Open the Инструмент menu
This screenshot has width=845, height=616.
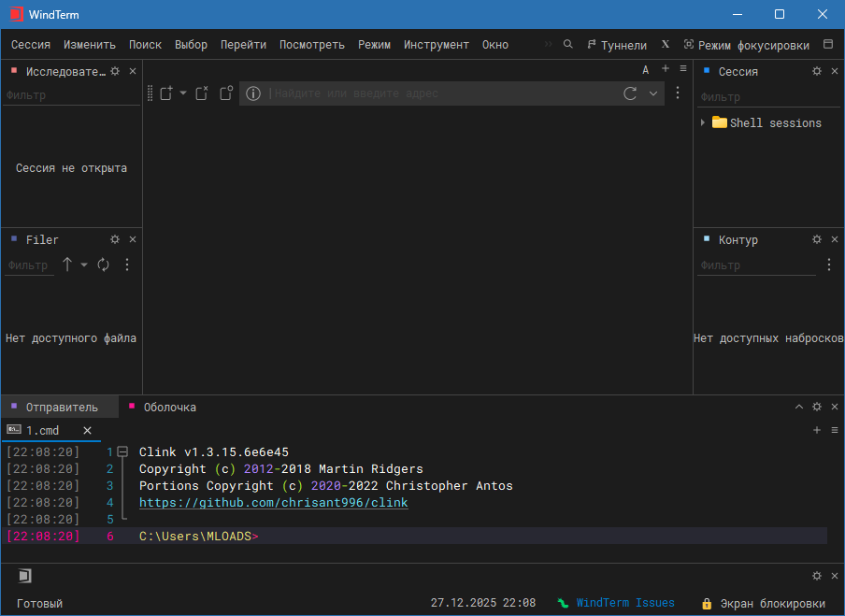[x=436, y=45]
